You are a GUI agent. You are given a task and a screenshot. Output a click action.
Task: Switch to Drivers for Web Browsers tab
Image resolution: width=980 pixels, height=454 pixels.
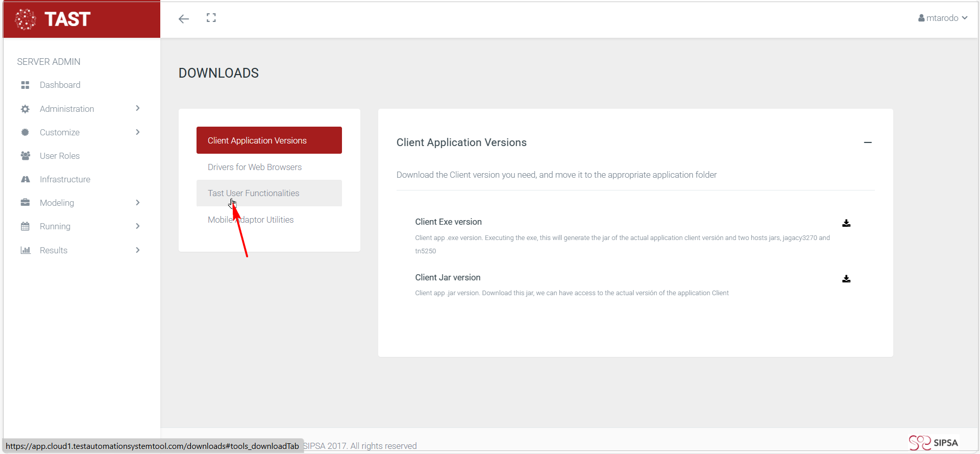coord(255,167)
